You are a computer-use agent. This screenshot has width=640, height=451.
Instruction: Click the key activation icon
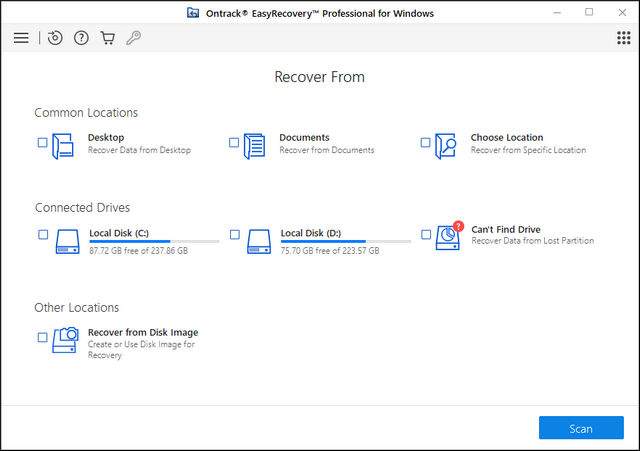(x=133, y=38)
